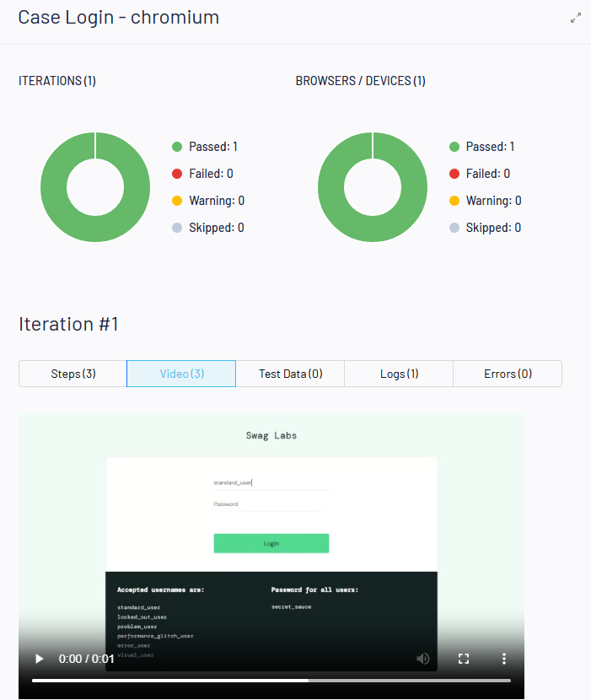Click the Iteration #1 heading

[x=69, y=324]
